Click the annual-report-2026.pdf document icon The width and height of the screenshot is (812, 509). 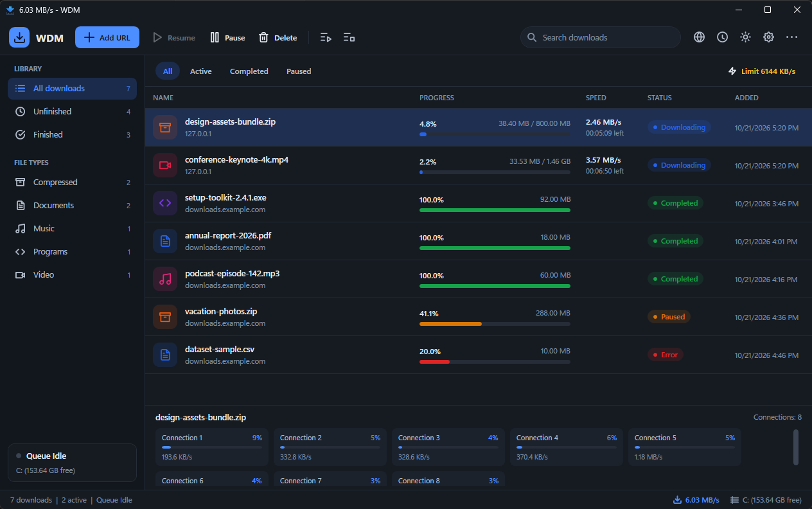[x=165, y=241]
